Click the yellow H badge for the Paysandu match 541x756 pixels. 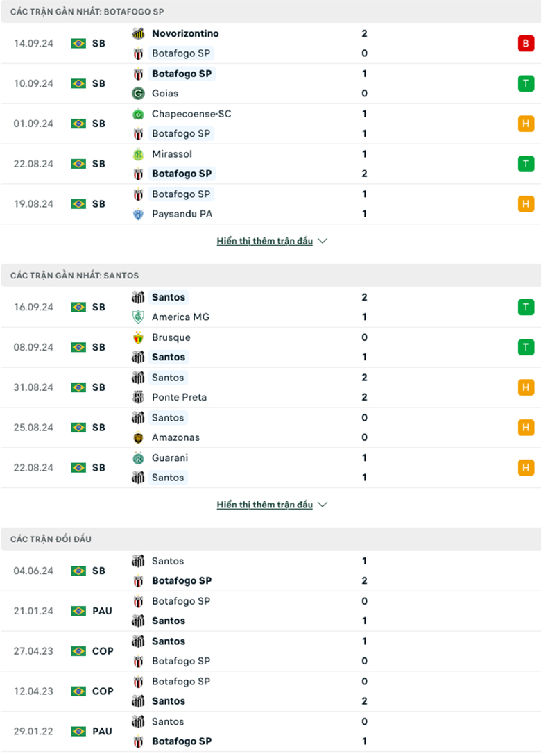click(526, 204)
